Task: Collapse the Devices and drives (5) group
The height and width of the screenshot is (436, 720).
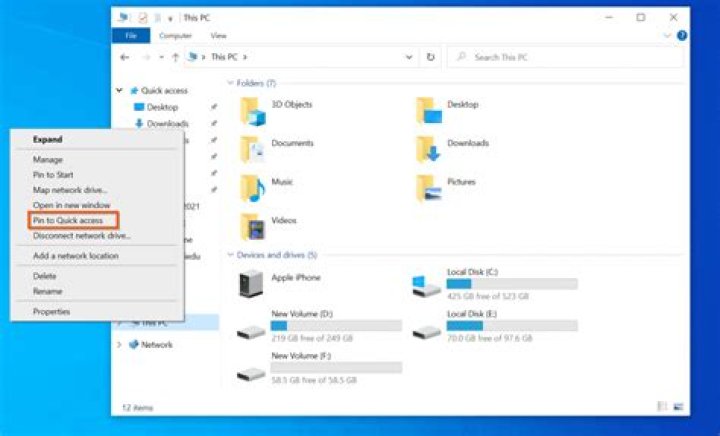Action: pyautogui.click(x=231, y=255)
